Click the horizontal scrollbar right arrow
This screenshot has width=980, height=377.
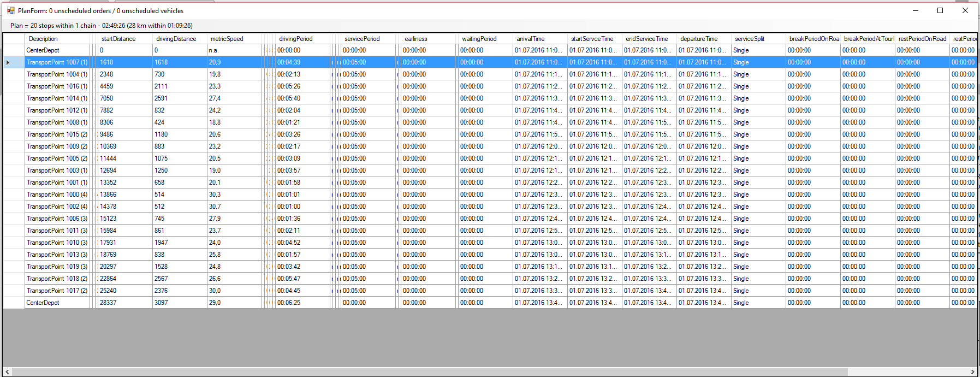(972, 372)
